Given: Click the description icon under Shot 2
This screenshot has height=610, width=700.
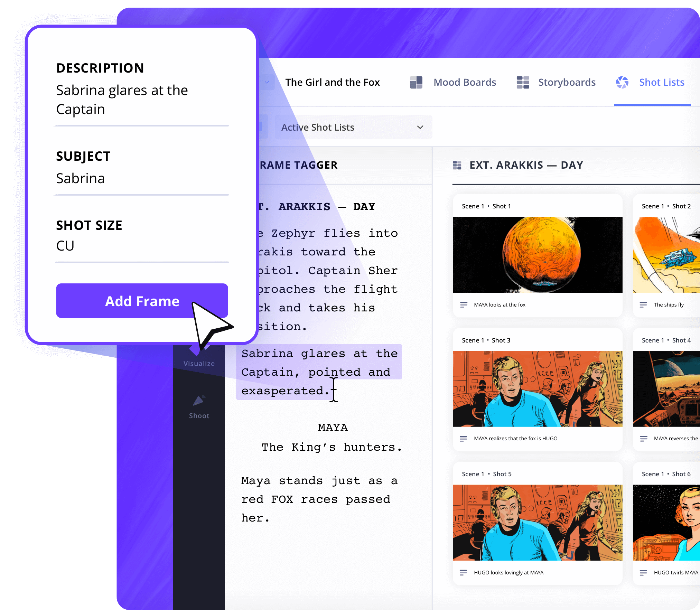Looking at the screenshot, I should pos(643,304).
